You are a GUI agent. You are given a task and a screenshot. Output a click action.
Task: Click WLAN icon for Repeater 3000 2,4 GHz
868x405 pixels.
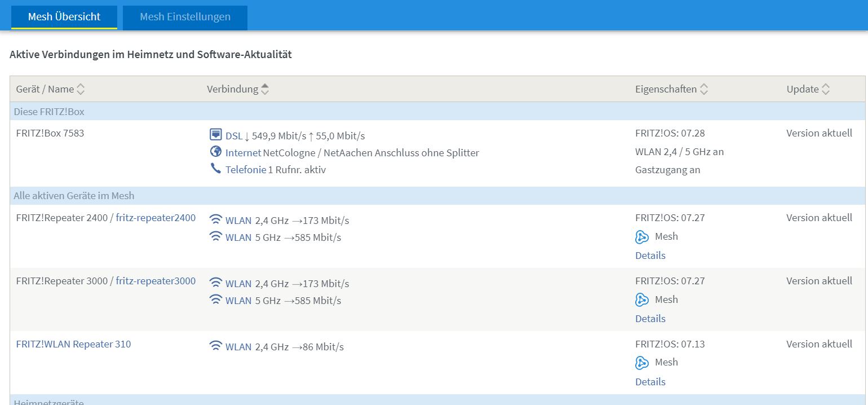coord(215,283)
